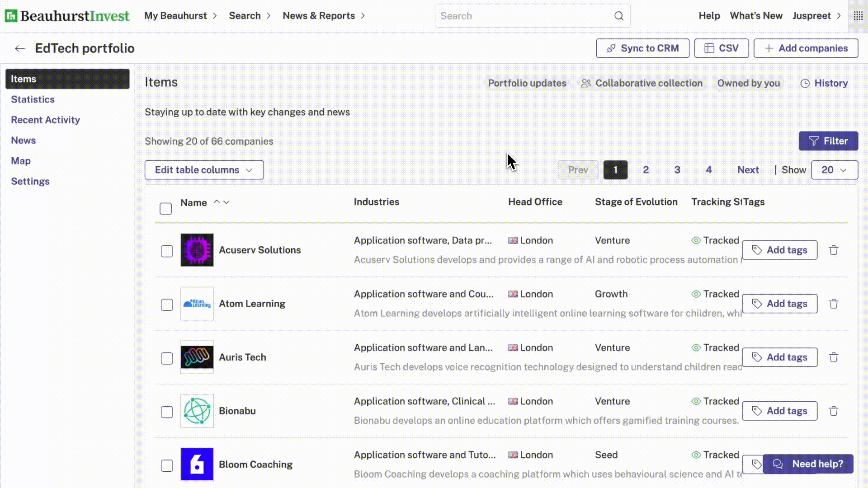The height and width of the screenshot is (488, 868).
Task: Sort Name column ascending arrow
Action: coord(217,202)
